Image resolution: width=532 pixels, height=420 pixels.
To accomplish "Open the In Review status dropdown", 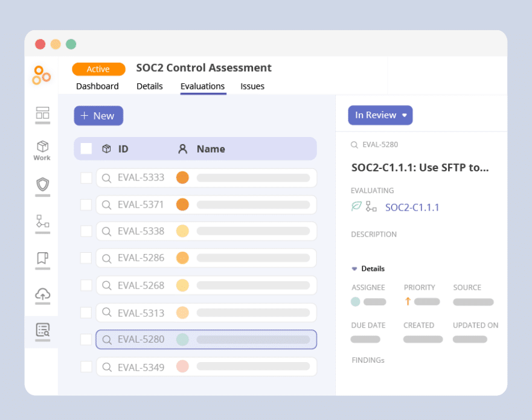I will (x=380, y=115).
